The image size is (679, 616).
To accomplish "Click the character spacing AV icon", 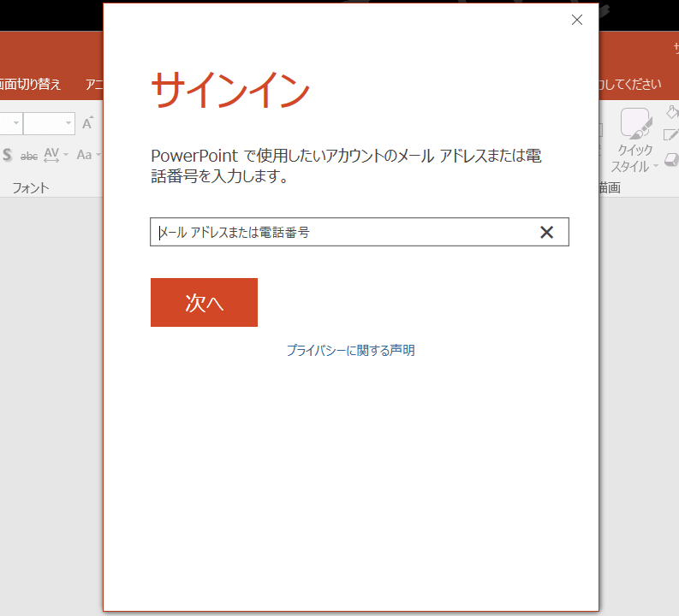I will point(52,155).
